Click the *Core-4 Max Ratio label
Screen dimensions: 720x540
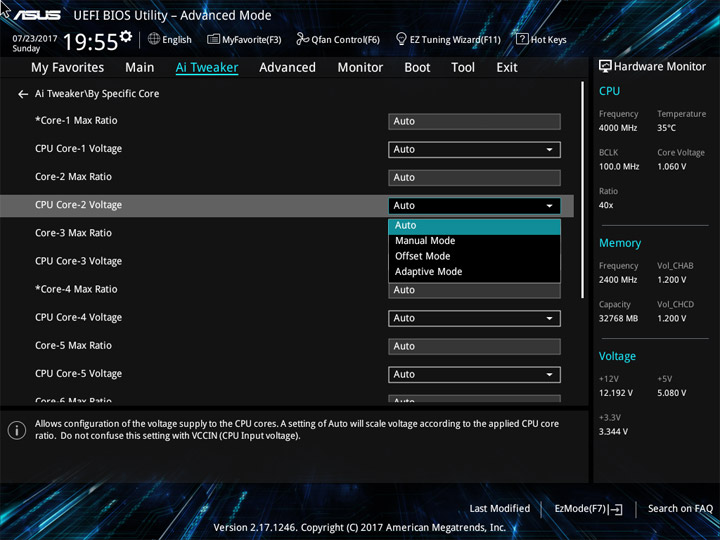point(76,289)
